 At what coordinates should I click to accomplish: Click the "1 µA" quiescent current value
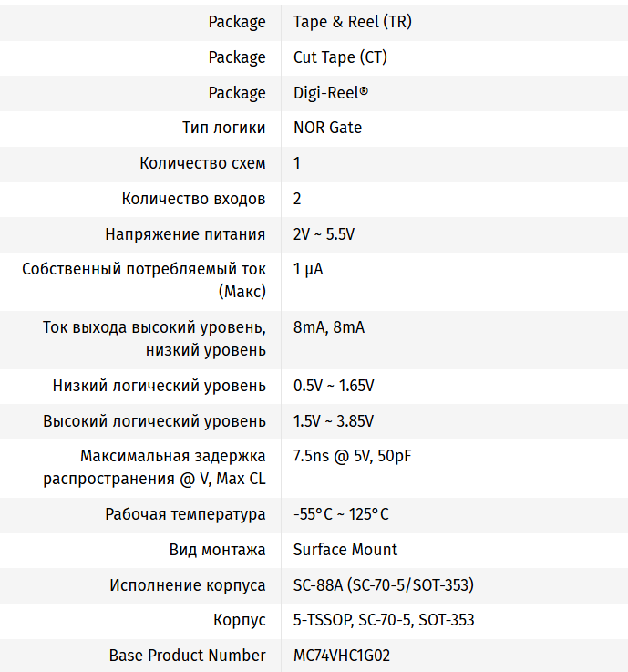(x=308, y=270)
